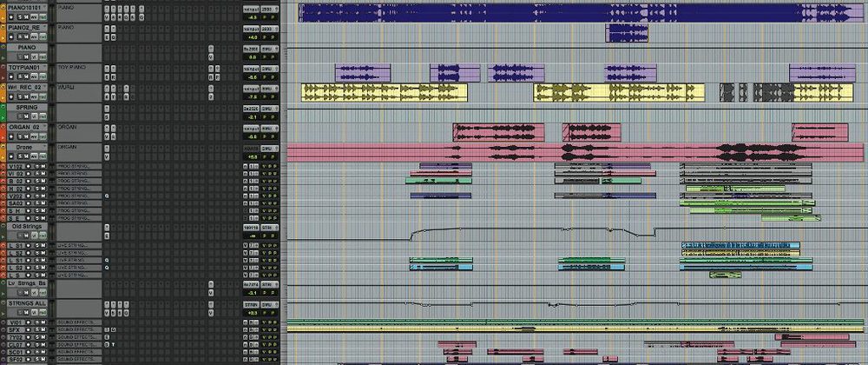Viewport: 868px width, 365px height.
Task: Record-enable the PIANO2_RE track
Action: [x=11, y=37]
